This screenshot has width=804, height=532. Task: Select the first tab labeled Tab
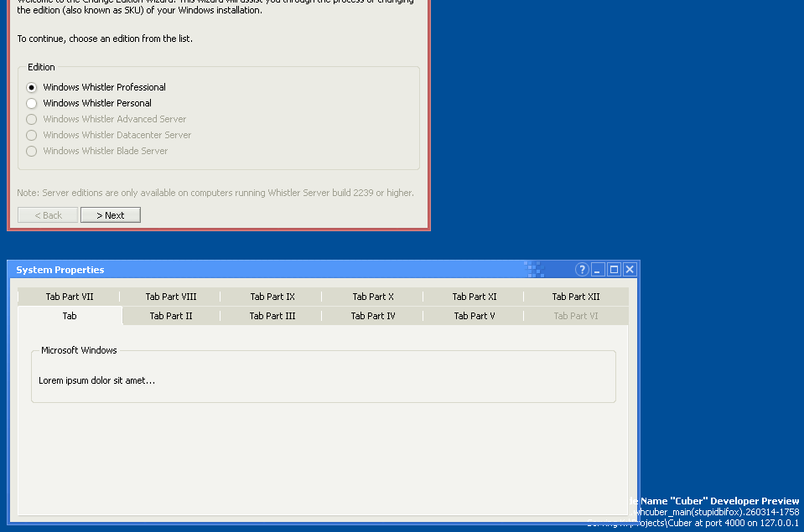(70, 316)
